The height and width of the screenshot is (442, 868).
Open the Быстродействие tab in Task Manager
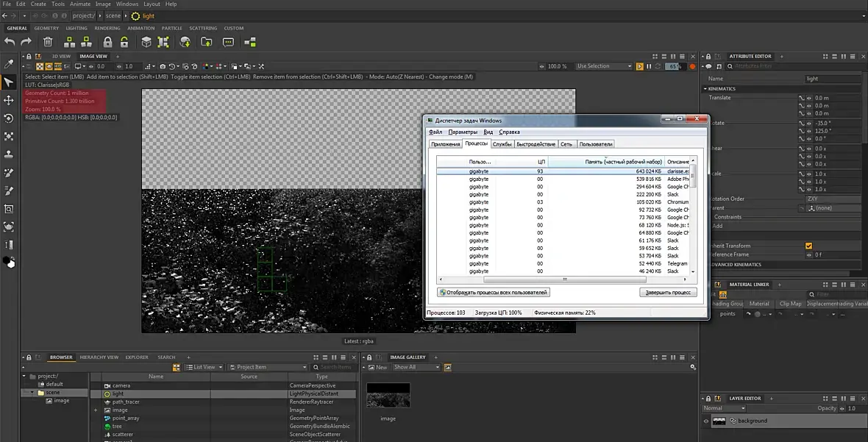[x=536, y=144]
